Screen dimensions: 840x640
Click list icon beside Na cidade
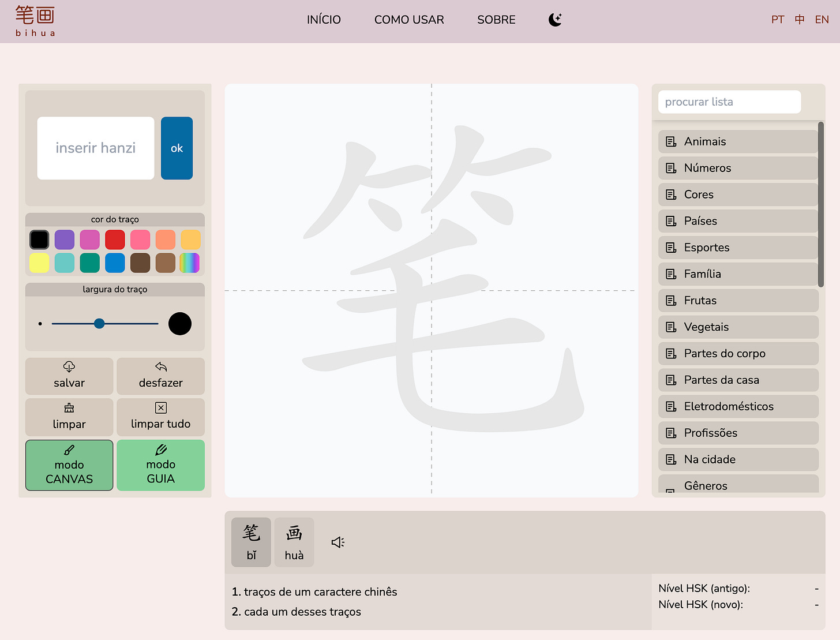click(671, 460)
